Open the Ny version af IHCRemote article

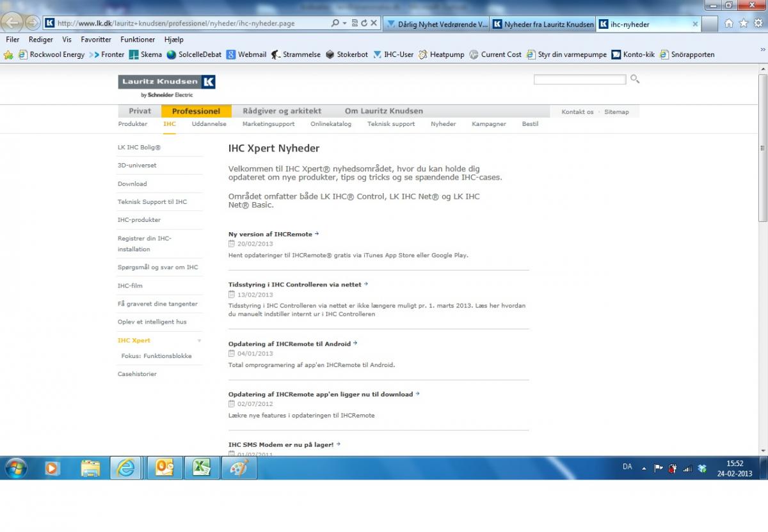tap(270, 235)
